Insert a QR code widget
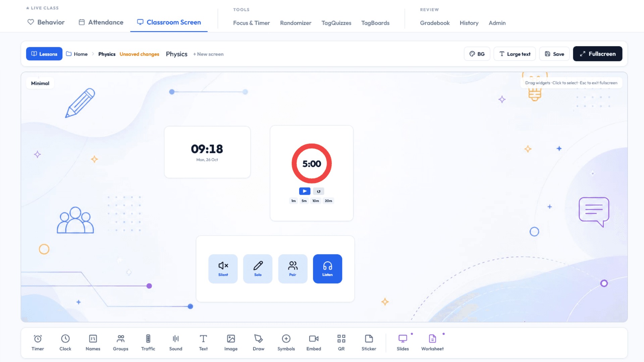The image size is (644, 362). pos(341,343)
